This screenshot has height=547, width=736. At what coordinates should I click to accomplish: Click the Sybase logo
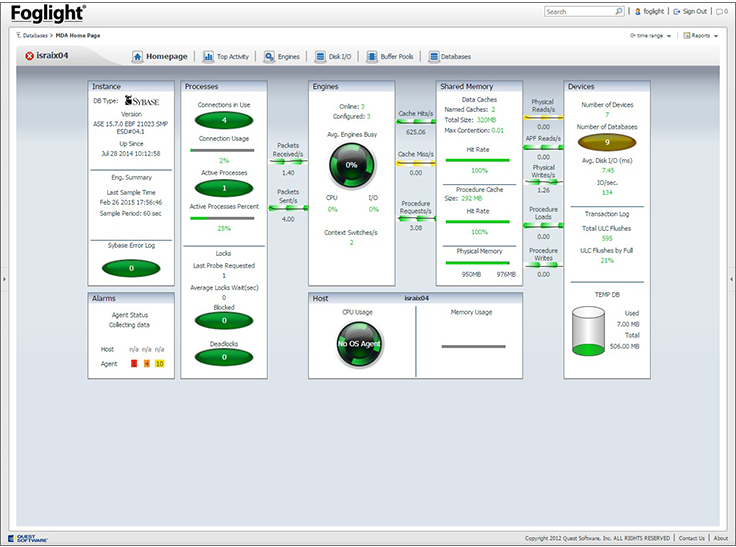tap(142, 101)
